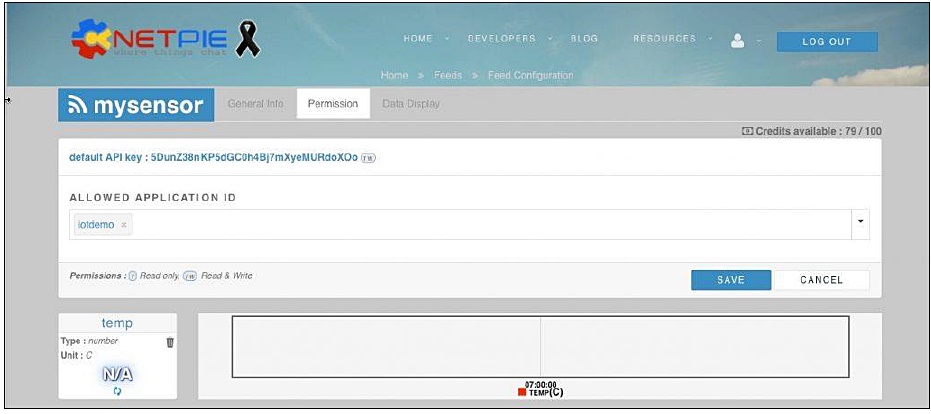
Task: Click the NETPIE logo
Action: 150,40
